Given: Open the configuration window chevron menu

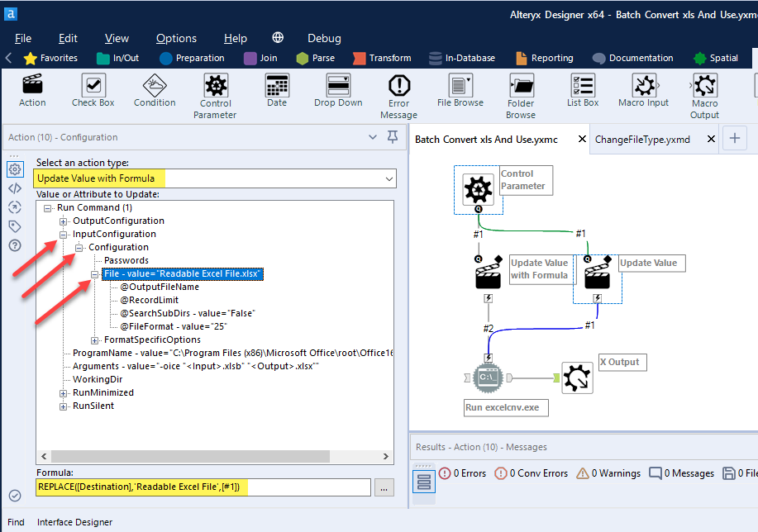Looking at the screenshot, I should [x=372, y=137].
